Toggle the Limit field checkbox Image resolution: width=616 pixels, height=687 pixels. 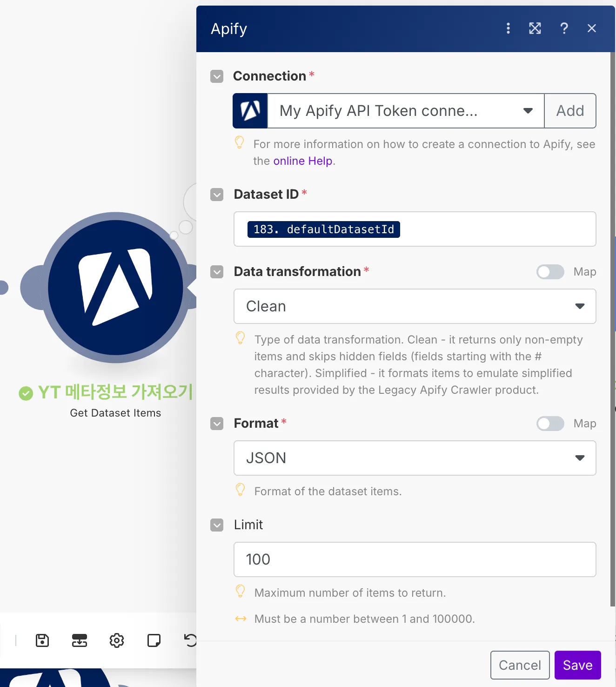point(217,525)
